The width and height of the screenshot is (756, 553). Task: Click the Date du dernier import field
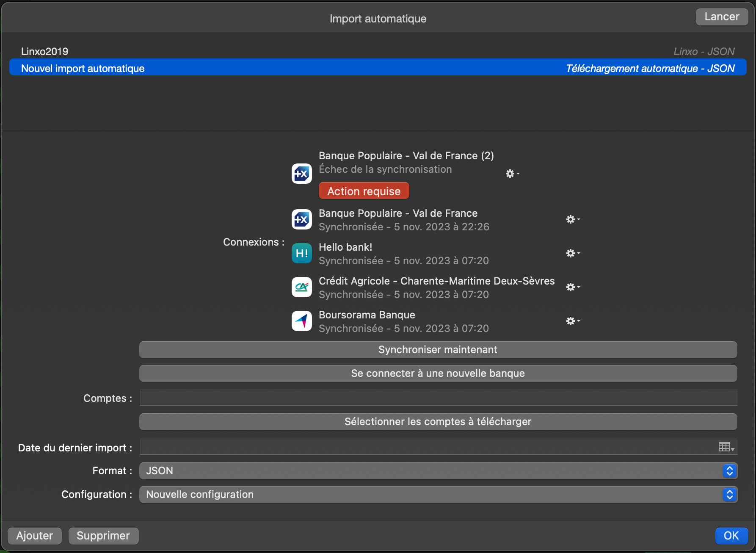[439, 447]
